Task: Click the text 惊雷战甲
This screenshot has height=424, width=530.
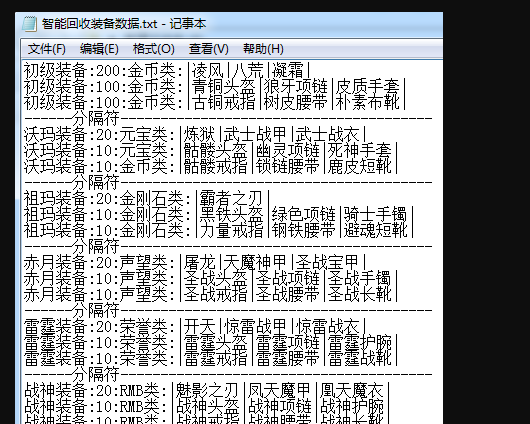Action: click(256, 327)
